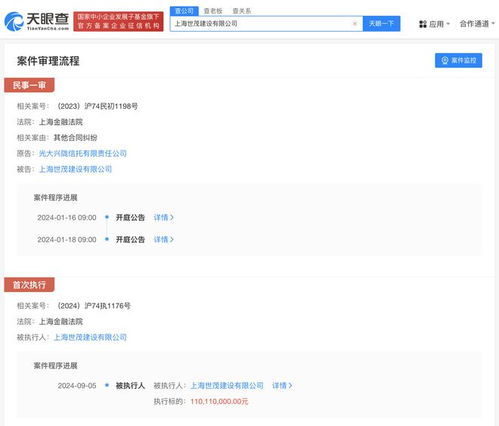This screenshot has width=499, height=426.
Task: Expand the 合作通道 dropdown
Action: point(477,24)
